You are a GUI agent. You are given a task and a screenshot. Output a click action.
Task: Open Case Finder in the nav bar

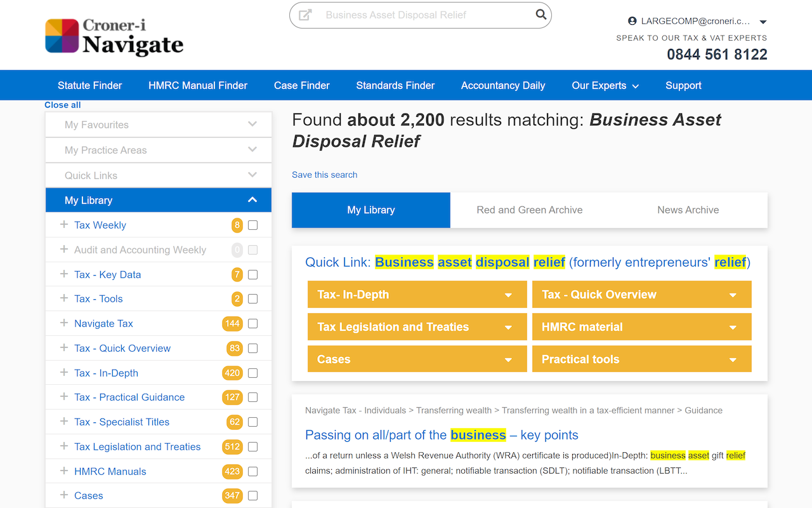point(302,85)
